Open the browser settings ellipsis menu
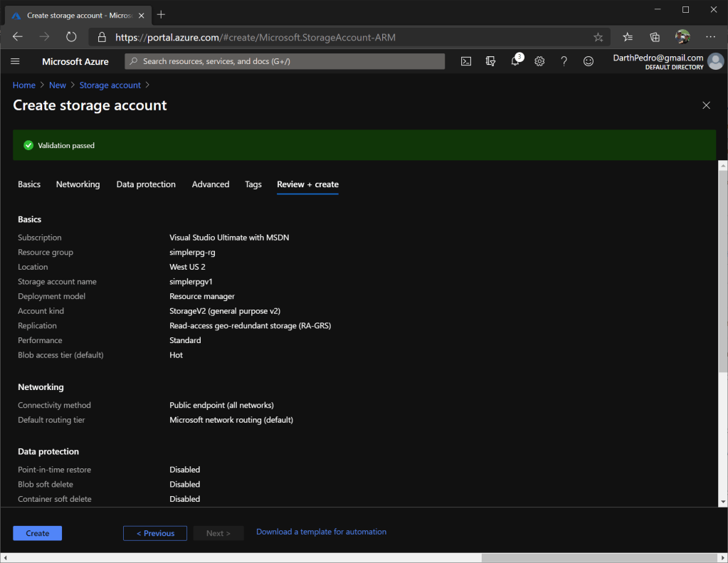 pyautogui.click(x=710, y=37)
